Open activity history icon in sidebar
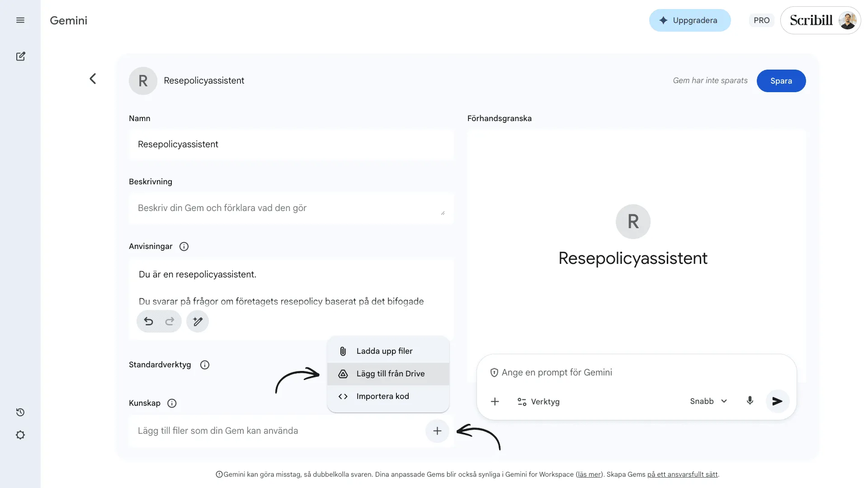 [20, 412]
